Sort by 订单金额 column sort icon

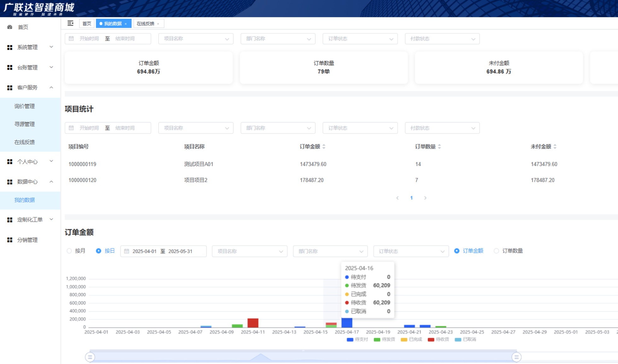(324, 146)
